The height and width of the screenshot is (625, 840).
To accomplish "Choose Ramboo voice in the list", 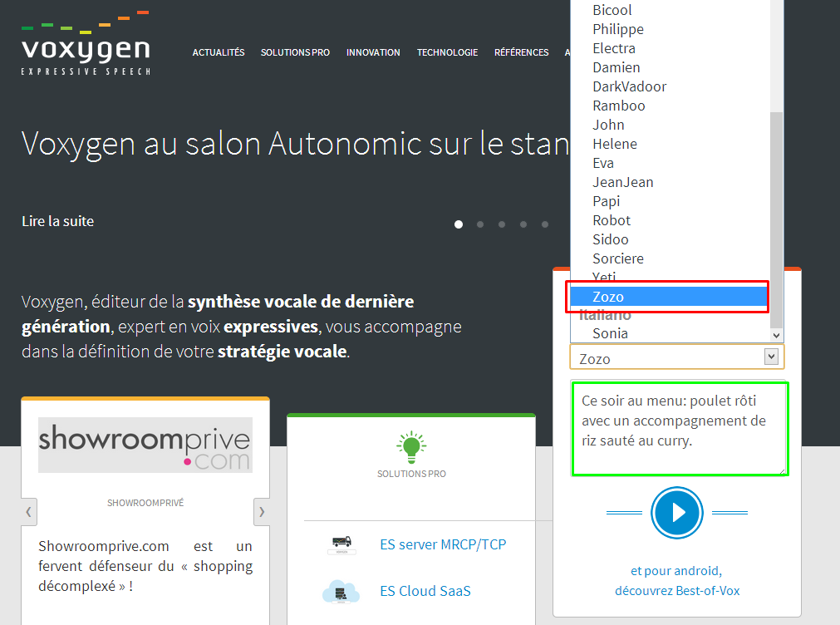I will [x=670, y=106].
